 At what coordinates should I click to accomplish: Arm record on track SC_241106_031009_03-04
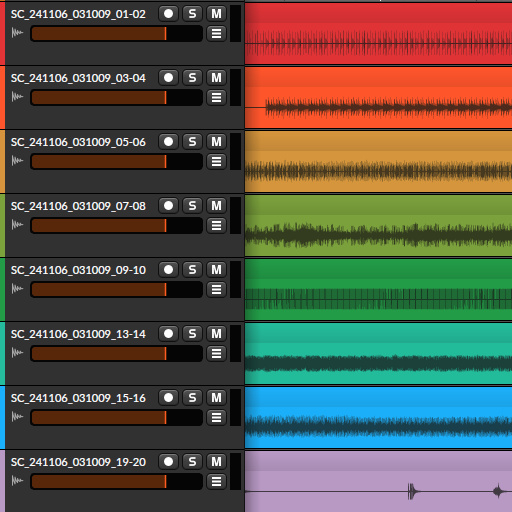168,78
